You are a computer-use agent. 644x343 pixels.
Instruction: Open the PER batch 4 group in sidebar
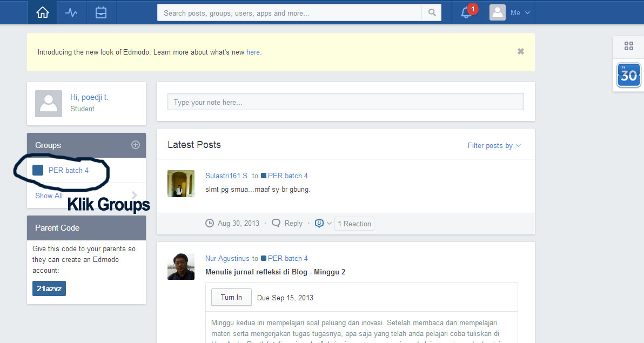tap(68, 170)
